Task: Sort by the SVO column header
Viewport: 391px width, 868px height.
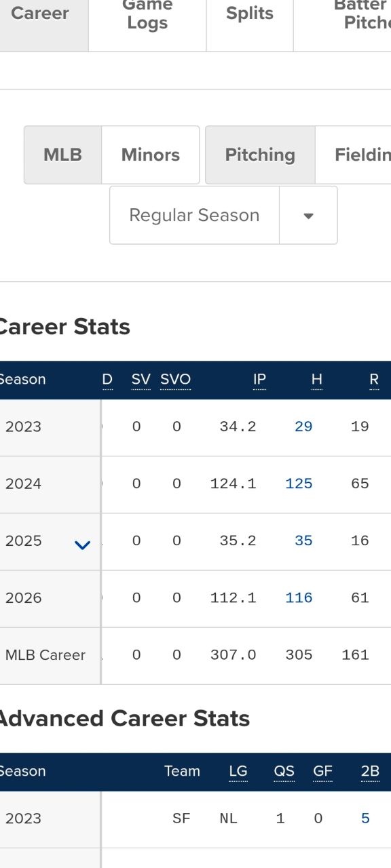Action: point(176,380)
